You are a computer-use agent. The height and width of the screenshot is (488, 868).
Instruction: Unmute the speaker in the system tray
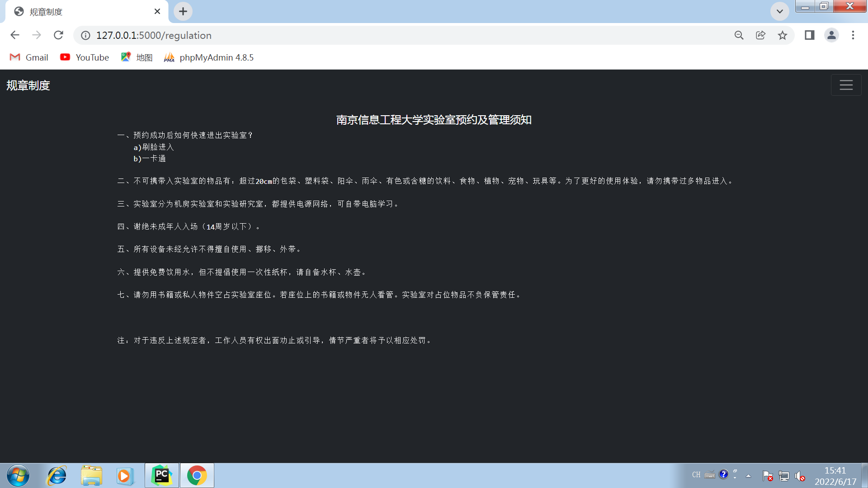[x=800, y=475]
